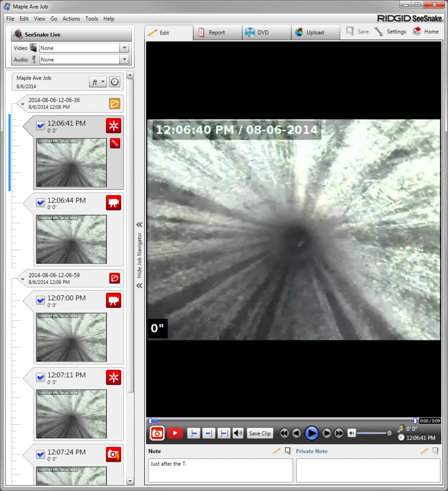Edit the Private Note with the pencil icon
This screenshot has height=491, width=448.
[x=424, y=451]
